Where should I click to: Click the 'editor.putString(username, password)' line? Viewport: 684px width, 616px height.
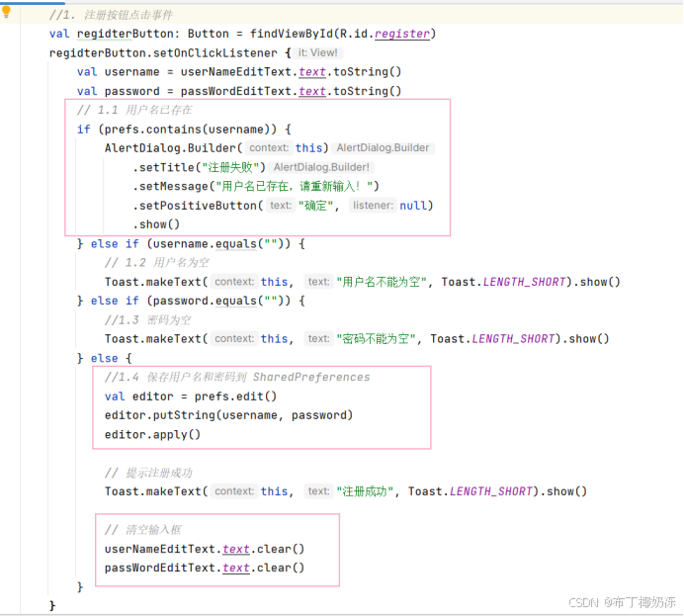(228, 415)
